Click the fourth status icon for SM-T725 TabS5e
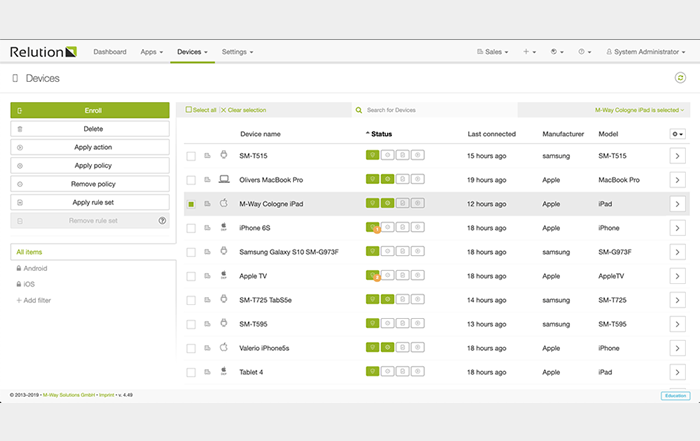The height and width of the screenshot is (441, 700). [x=417, y=299]
